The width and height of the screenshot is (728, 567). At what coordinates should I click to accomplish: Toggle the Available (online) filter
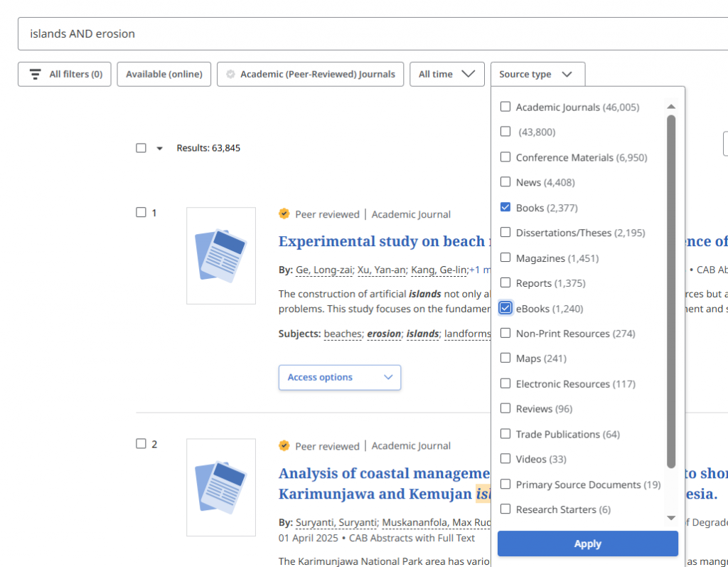click(164, 74)
